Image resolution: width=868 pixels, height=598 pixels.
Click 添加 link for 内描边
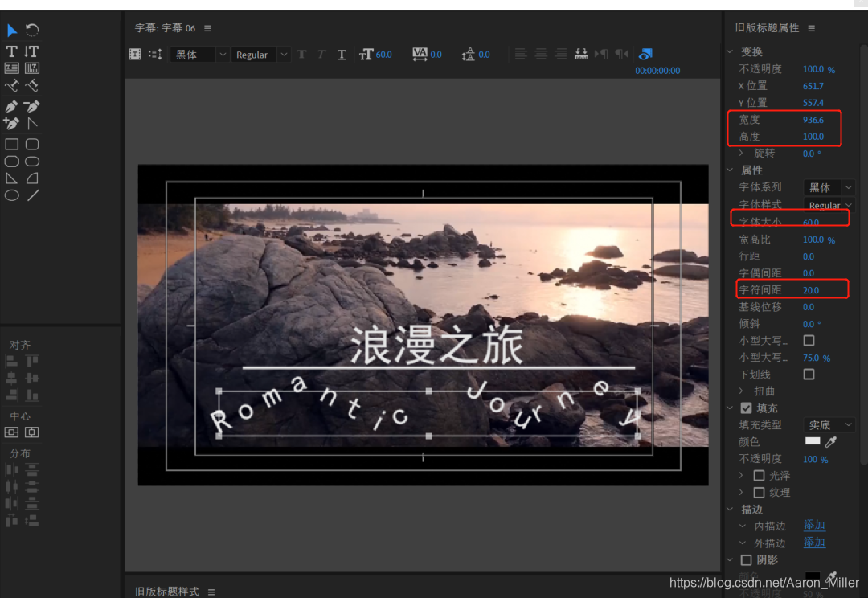tap(814, 525)
